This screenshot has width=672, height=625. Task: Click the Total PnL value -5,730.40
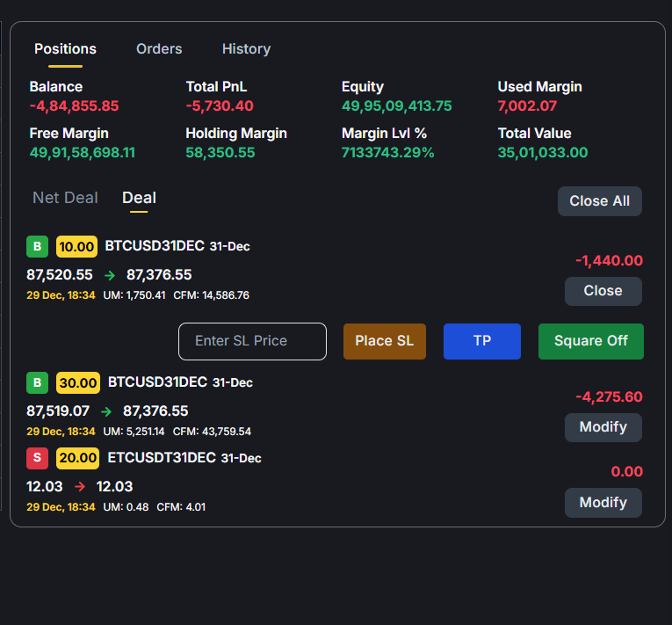tap(220, 106)
